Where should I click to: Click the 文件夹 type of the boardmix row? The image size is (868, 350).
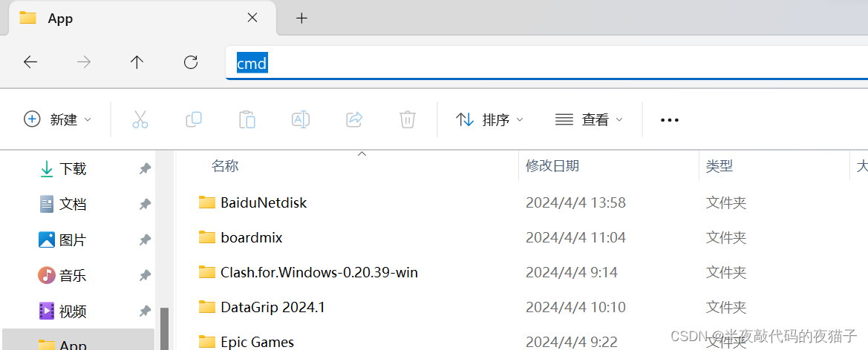pyautogui.click(x=725, y=238)
